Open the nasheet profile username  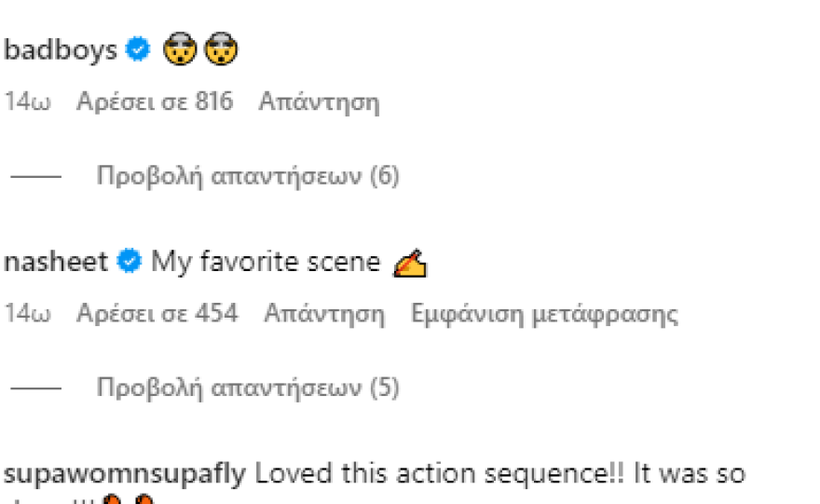tap(56, 263)
